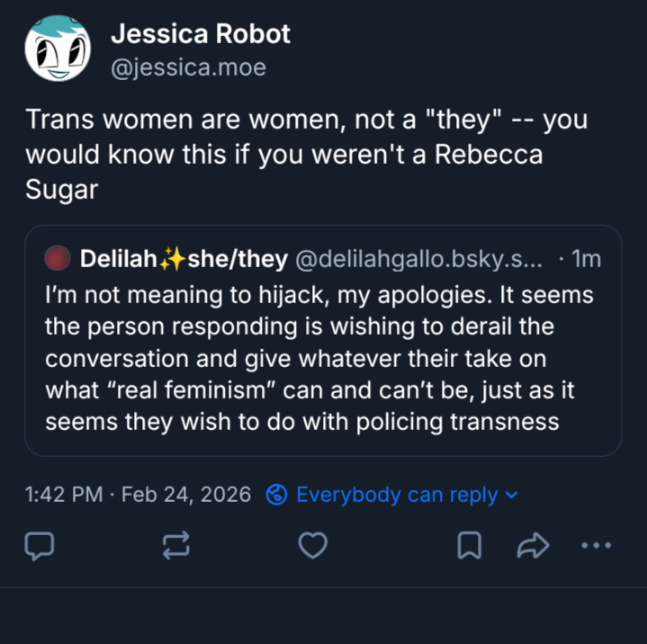
Task: Expand the chevron after "Everybody can reply"
Action: coord(512,495)
